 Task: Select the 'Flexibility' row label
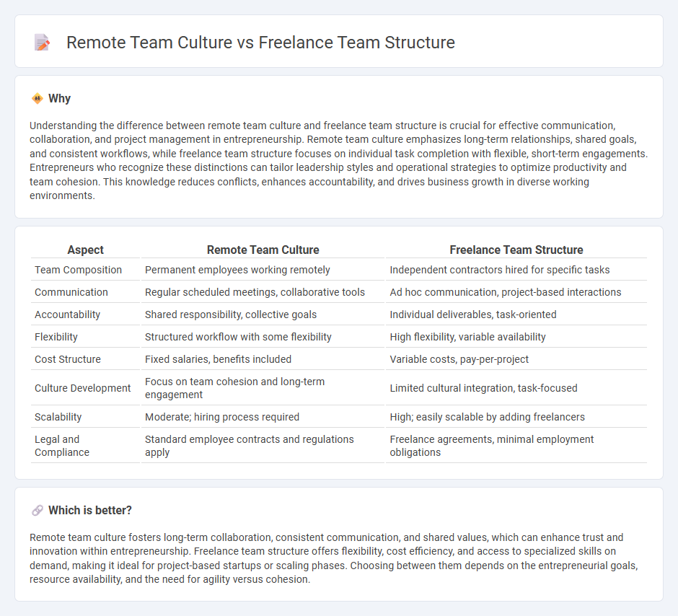(56, 337)
